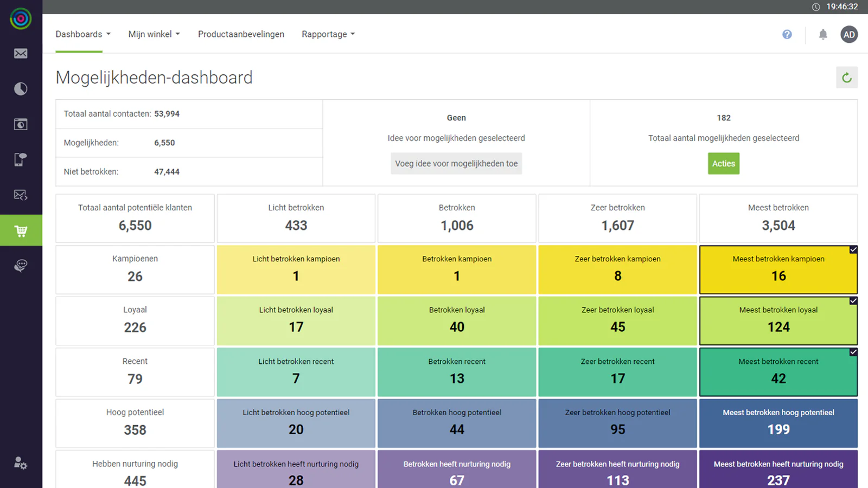Click the Betrokken 1,006 header card
The height and width of the screenshot is (488, 868).
pos(457,219)
